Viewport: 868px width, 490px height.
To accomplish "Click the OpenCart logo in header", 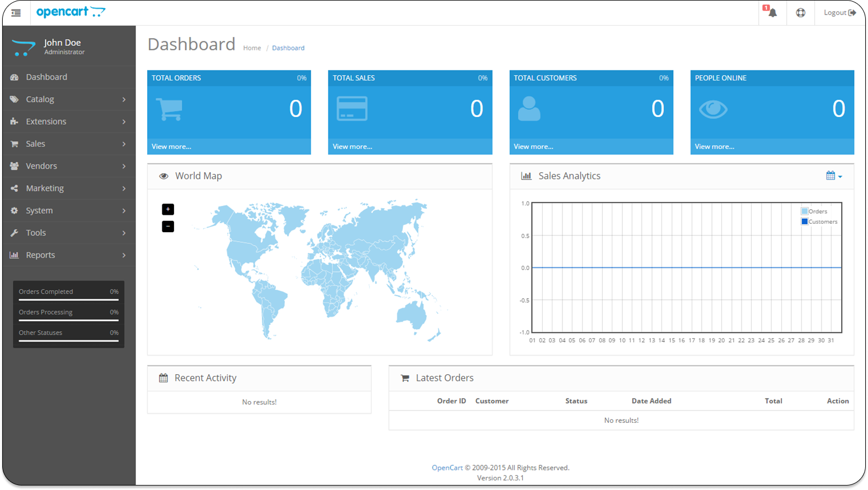I will tap(71, 12).
